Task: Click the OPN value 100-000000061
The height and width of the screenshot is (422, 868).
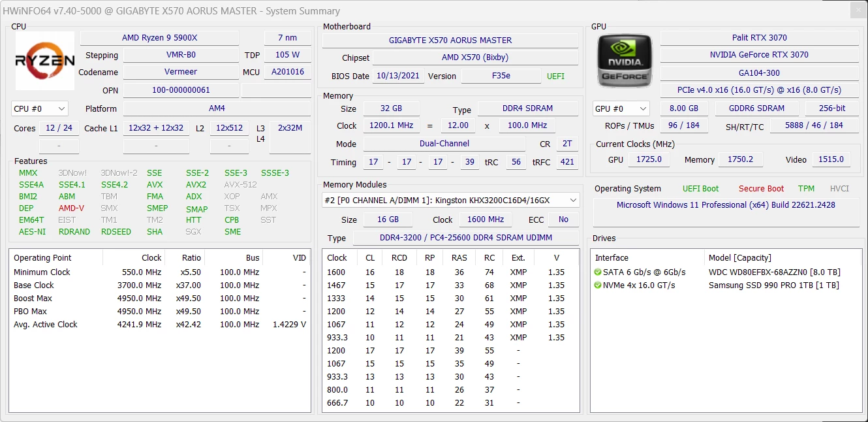Action: (181, 90)
